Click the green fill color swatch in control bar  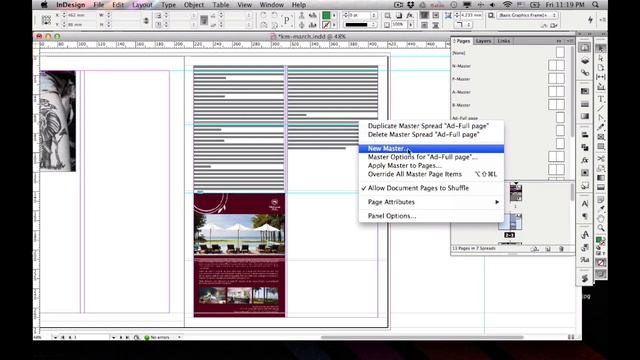(x=326, y=15)
